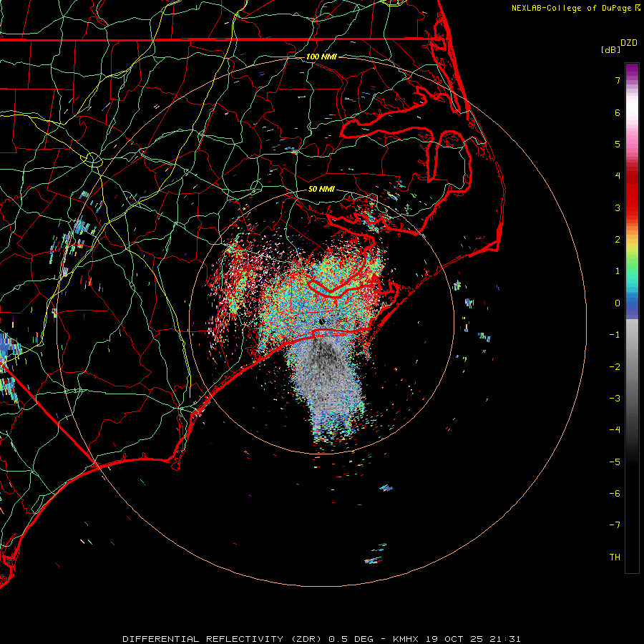Click the [dB] units label
Viewport: 644px width, 644px height.
coord(610,49)
